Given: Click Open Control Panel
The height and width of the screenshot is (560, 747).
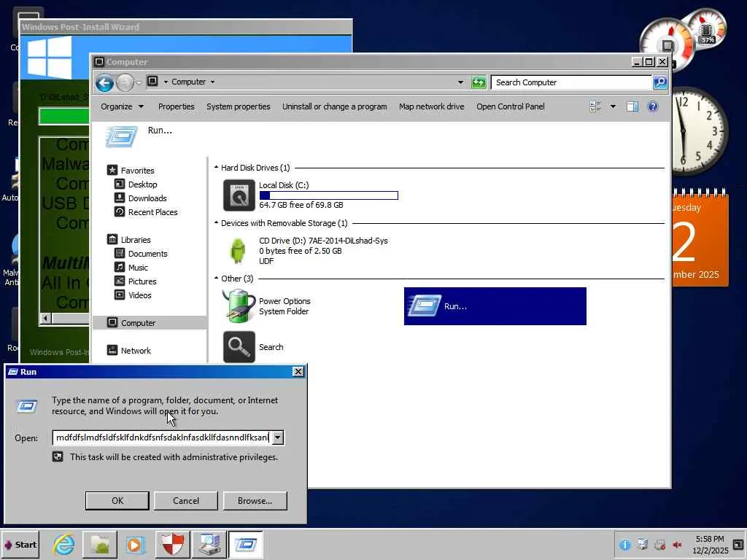Looking at the screenshot, I should (x=511, y=106).
